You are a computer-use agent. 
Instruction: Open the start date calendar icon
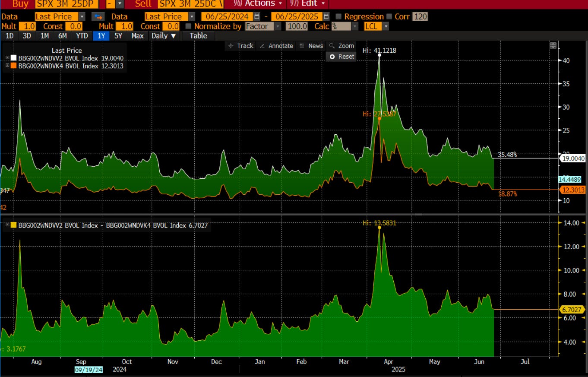tap(257, 16)
